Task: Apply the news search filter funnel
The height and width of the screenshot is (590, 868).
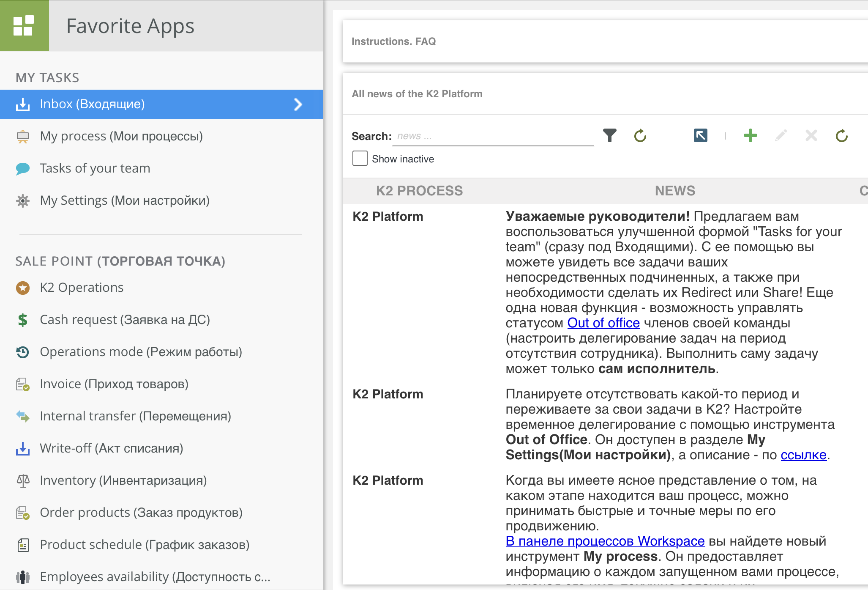Action: (610, 136)
